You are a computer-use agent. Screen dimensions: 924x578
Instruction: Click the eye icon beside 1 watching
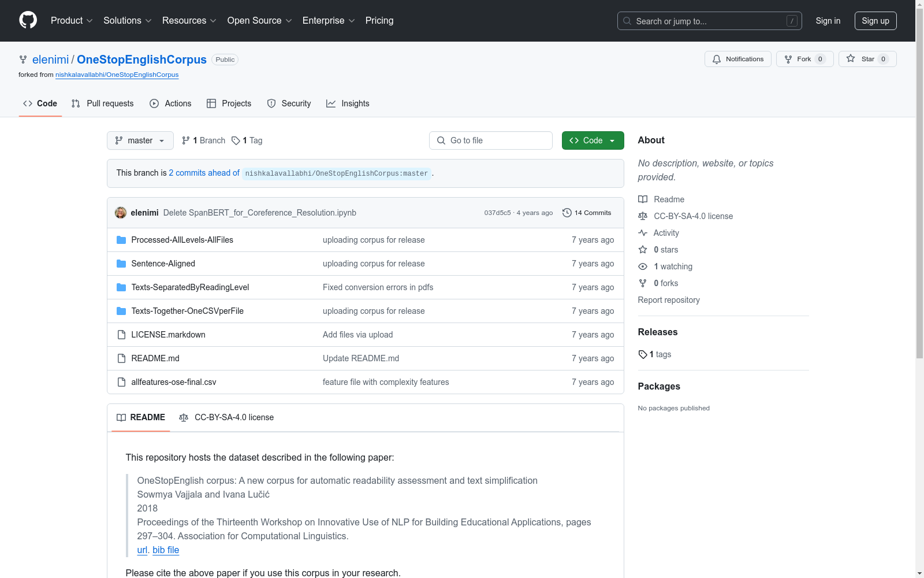pyautogui.click(x=643, y=266)
